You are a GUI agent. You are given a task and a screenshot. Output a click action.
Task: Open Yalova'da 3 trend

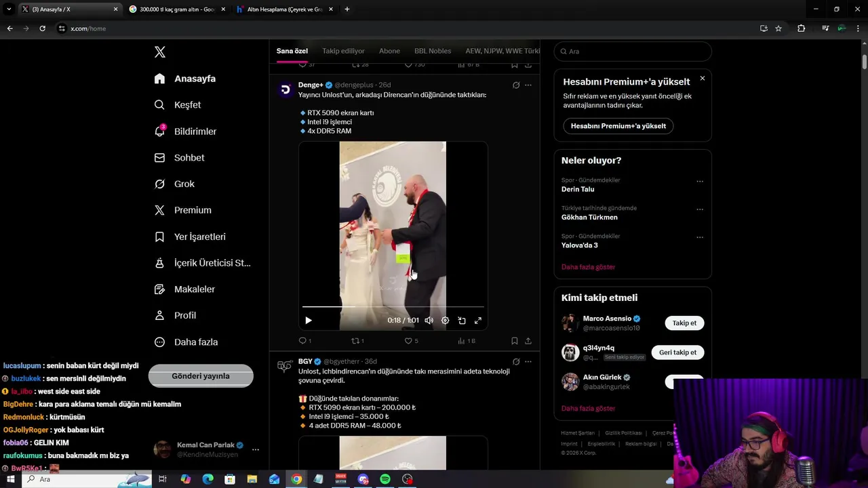580,245
